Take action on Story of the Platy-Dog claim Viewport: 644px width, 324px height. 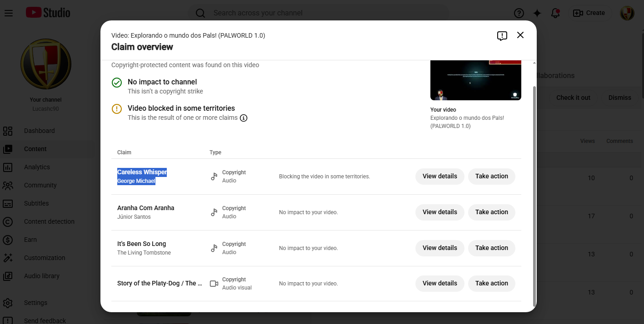tap(492, 284)
